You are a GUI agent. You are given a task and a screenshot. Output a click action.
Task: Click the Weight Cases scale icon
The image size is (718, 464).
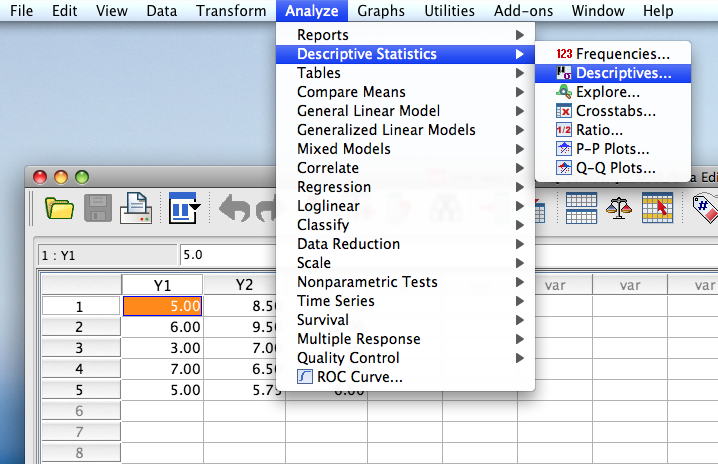pyautogui.click(x=619, y=208)
